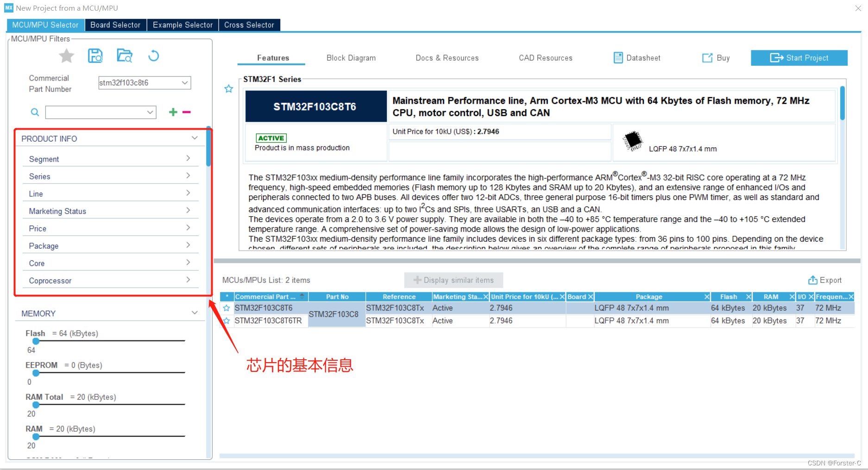
Task: Reset all filters with the refresh icon
Action: pyautogui.click(x=153, y=56)
